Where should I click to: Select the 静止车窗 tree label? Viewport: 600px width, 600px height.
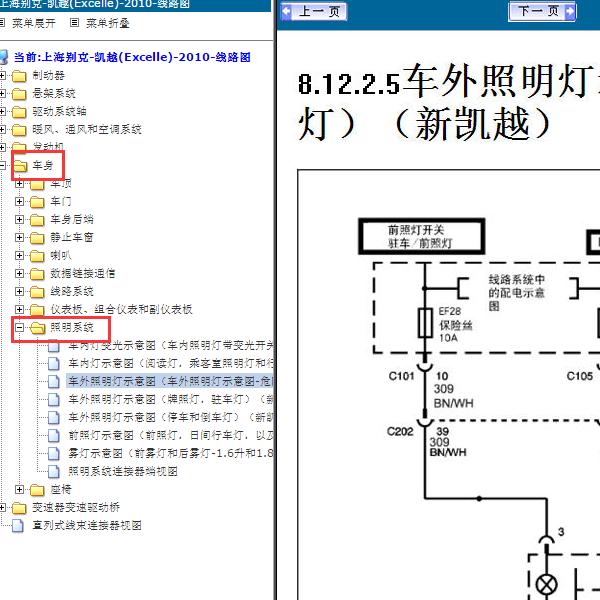[72, 237]
